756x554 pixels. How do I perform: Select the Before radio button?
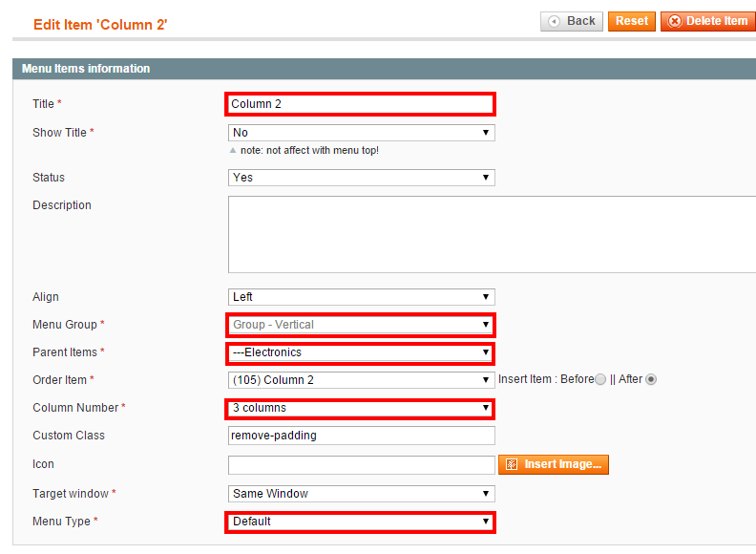click(600, 380)
